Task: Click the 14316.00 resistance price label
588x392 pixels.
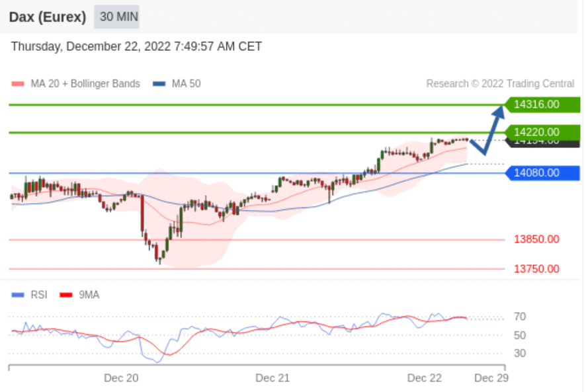Action: click(x=542, y=104)
